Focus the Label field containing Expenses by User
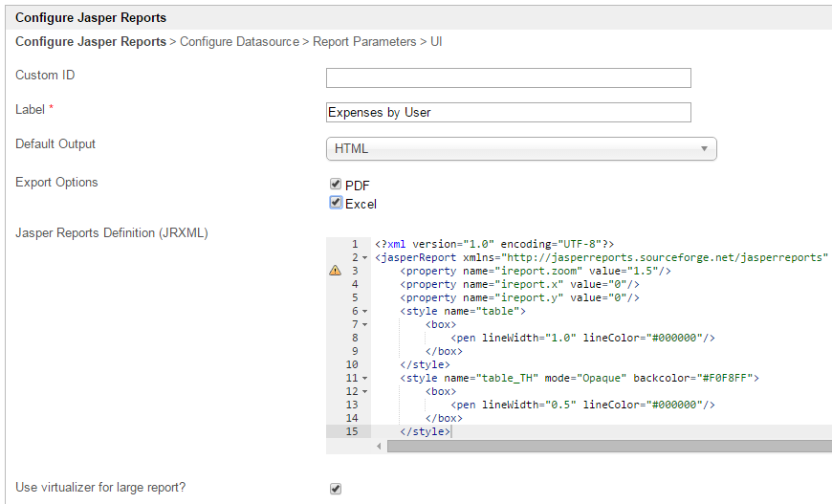This screenshot has width=832, height=504. (x=508, y=113)
